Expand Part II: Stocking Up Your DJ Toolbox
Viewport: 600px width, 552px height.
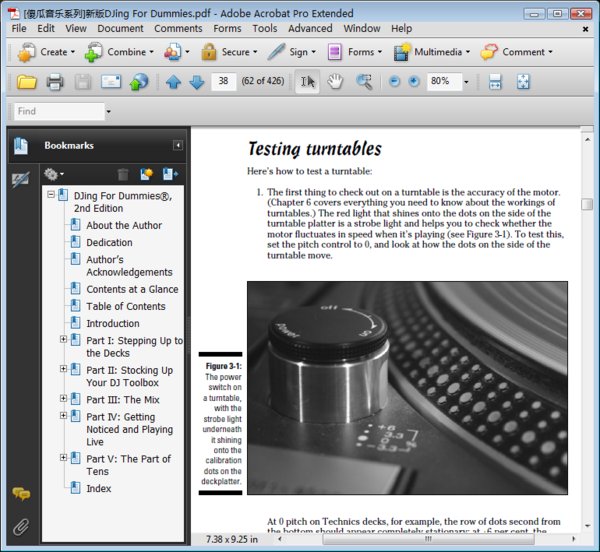63,369
